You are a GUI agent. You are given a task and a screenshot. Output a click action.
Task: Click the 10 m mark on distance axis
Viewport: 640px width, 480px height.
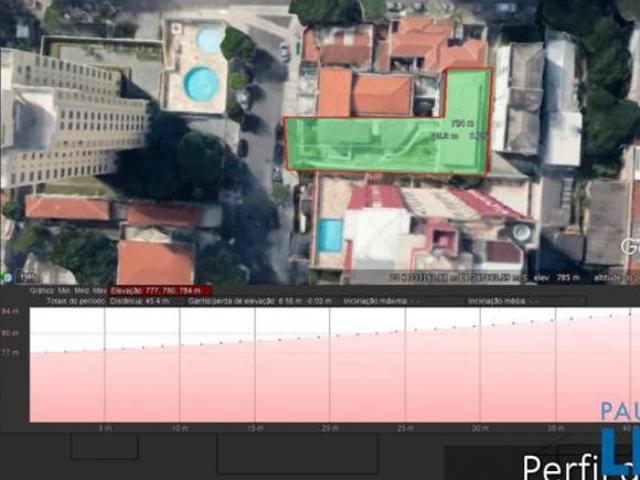pyautogui.click(x=180, y=429)
